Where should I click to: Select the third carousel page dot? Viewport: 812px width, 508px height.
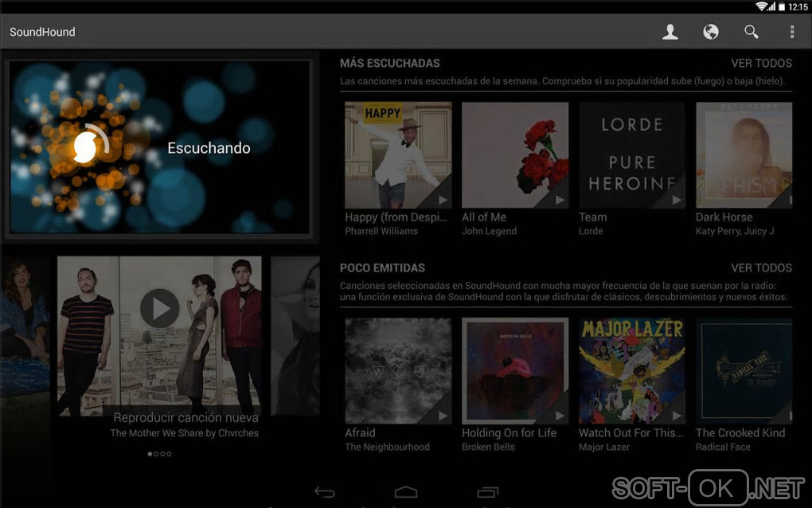coord(162,454)
